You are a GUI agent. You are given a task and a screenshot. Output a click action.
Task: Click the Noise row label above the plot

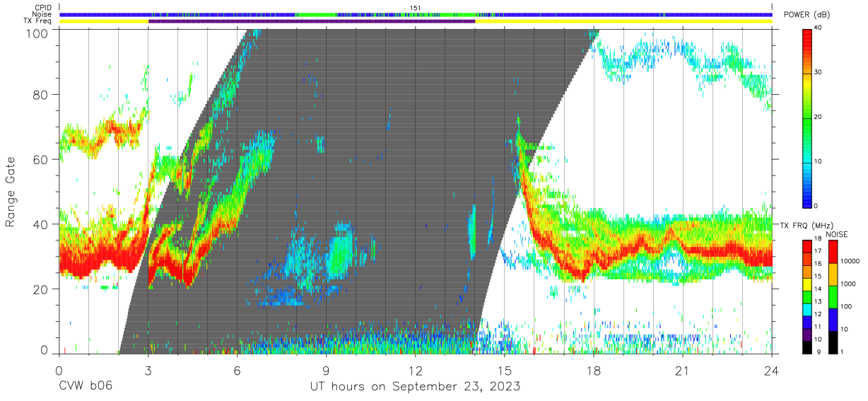coord(42,14)
